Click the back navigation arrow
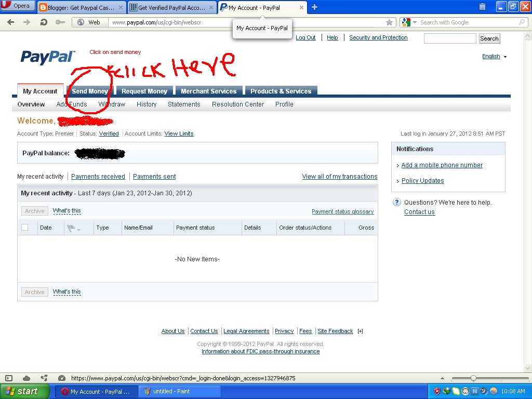 click(x=10, y=22)
